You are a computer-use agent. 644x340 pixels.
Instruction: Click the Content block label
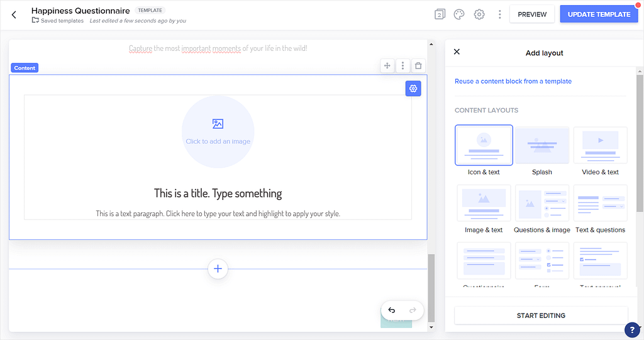click(25, 68)
